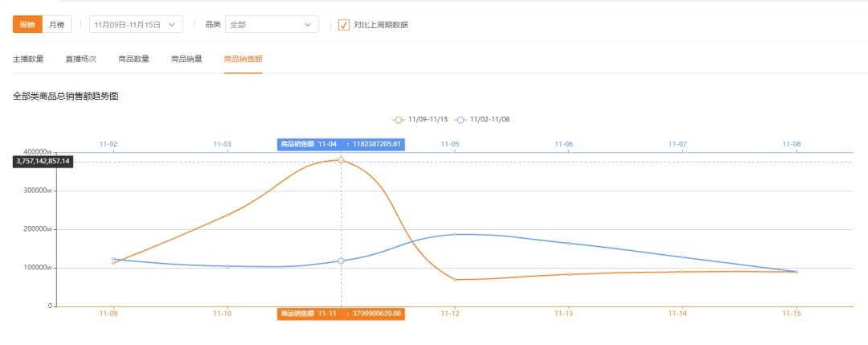Click the orange data point at 11-13
868x345 pixels.
[568, 274]
